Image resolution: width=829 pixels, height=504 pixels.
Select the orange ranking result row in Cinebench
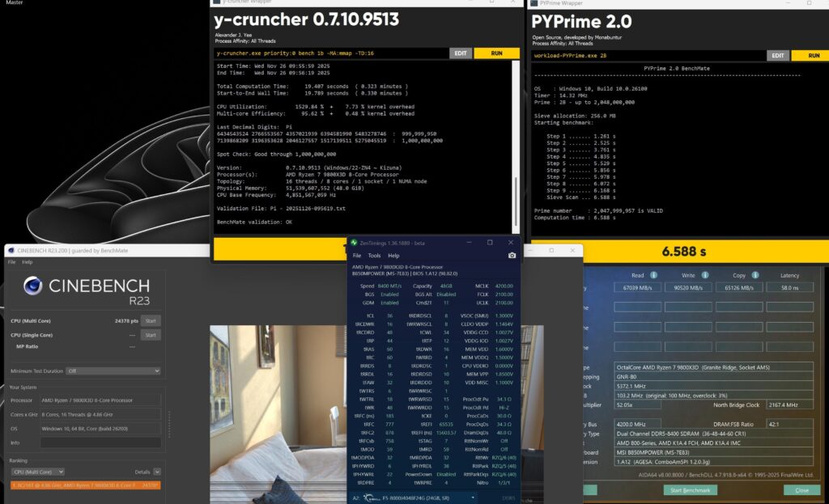tap(86, 485)
